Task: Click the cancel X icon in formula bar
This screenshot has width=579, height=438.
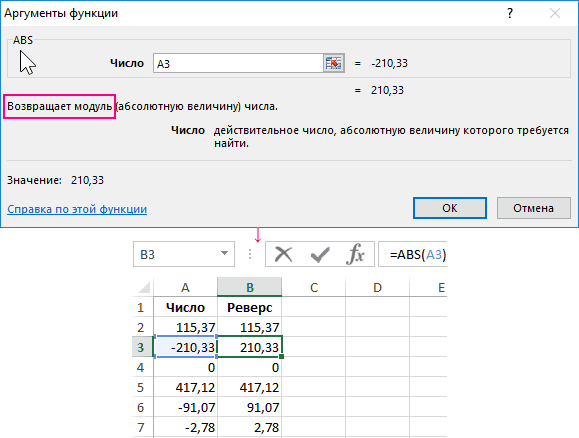Action: click(x=283, y=254)
